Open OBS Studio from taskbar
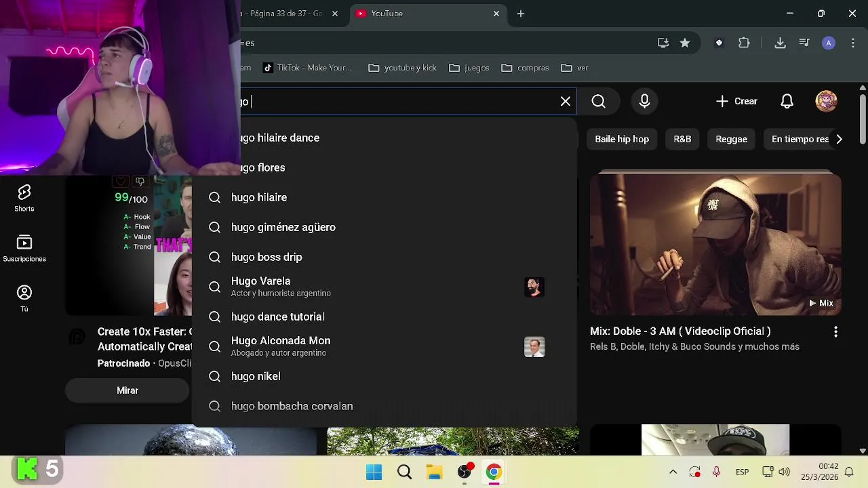The height and width of the screenshot is (488, 868). (x=465, y=472)
